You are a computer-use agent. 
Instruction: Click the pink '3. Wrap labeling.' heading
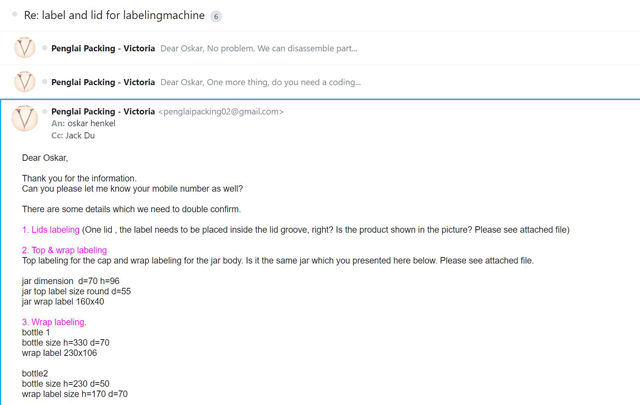(x=54, y=322)
